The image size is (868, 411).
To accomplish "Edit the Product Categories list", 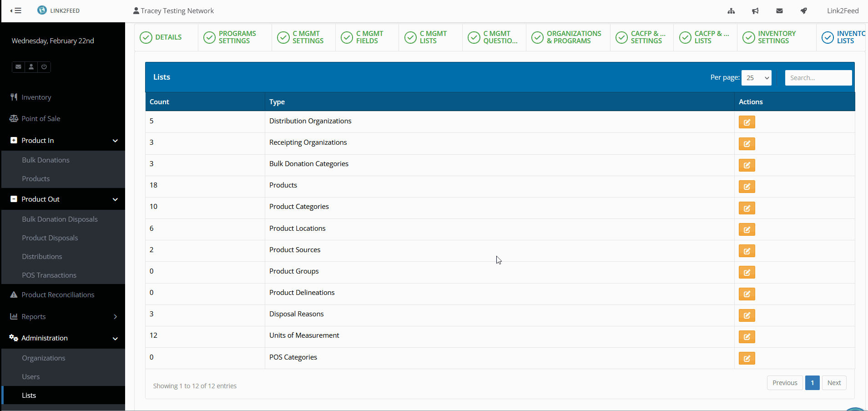I will pos(747,208).
